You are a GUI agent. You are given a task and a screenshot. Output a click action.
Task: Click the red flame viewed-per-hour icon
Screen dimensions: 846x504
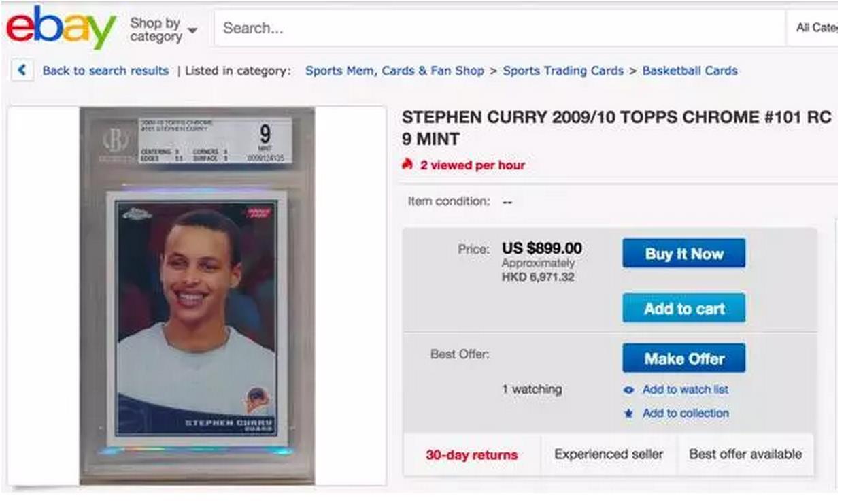point(408,165)
